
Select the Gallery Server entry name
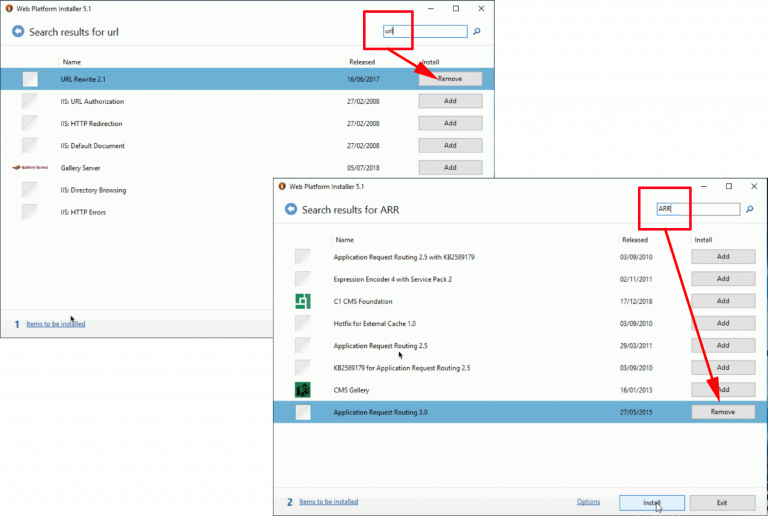(x=80, y=168)
